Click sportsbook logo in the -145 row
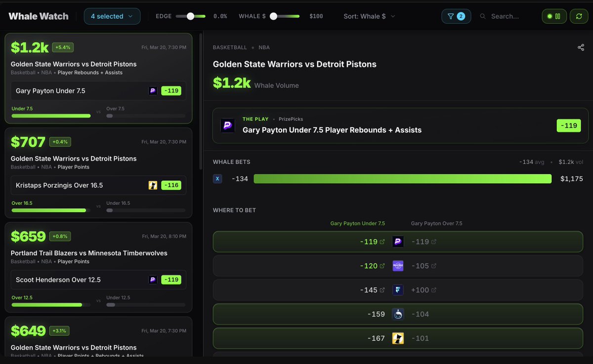The width and height of the screenshot is (593, 364). coord(398,290)
